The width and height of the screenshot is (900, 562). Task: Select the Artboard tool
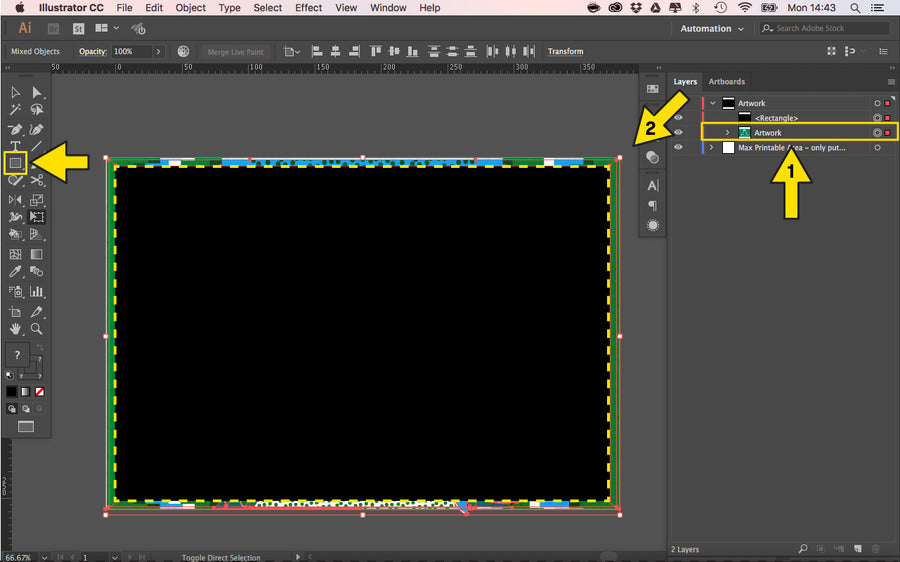pos(15,312)
